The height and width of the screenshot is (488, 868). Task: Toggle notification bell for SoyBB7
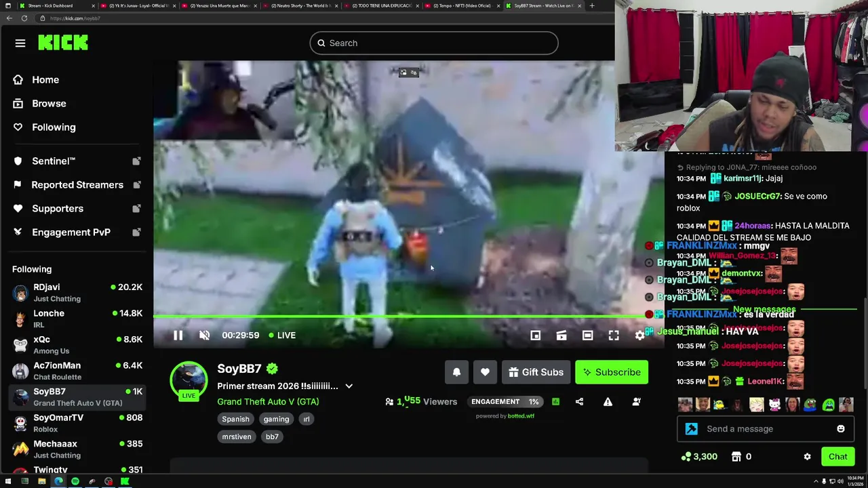(456, 372)
